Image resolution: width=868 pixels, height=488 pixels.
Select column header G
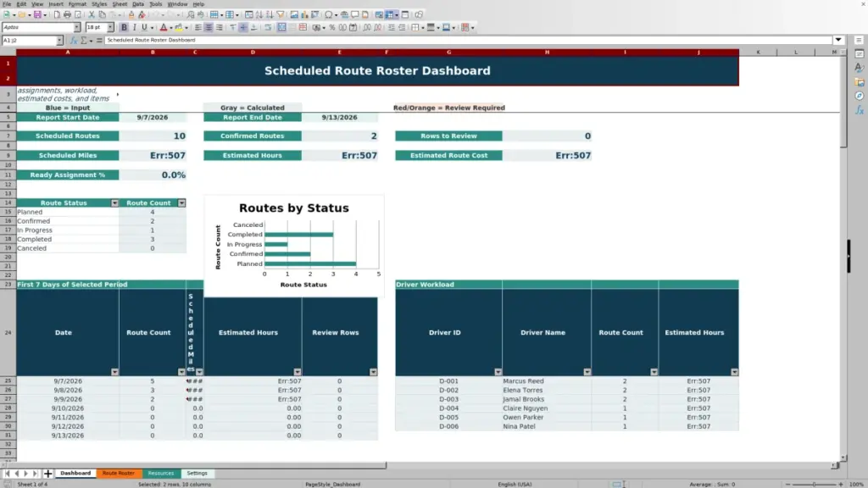pyautogui.click(x=448, y=52)
